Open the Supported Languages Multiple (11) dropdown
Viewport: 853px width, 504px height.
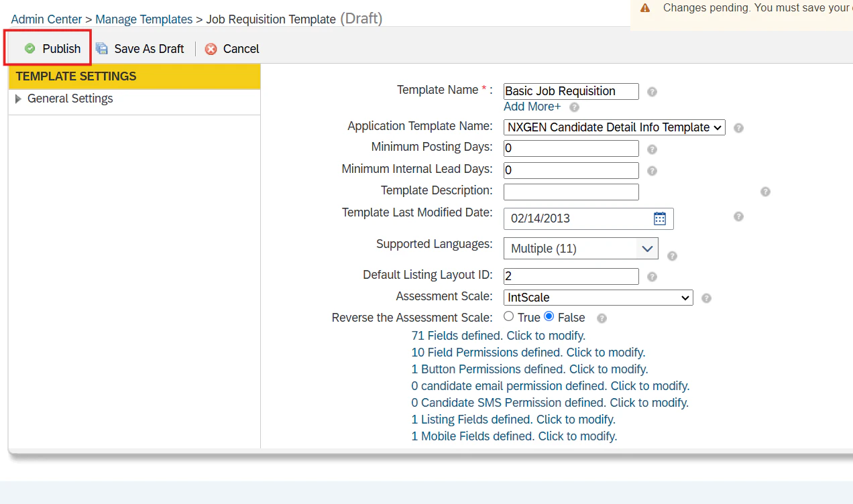tap(581, 249)
